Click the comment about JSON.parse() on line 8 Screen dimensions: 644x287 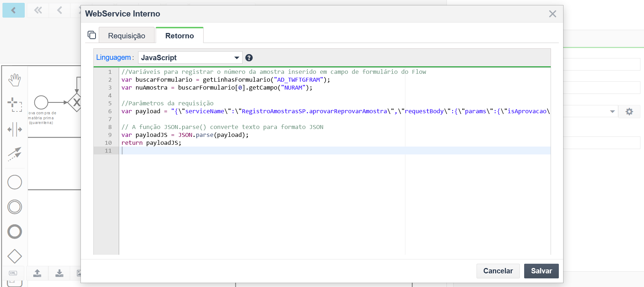(222, 127)
